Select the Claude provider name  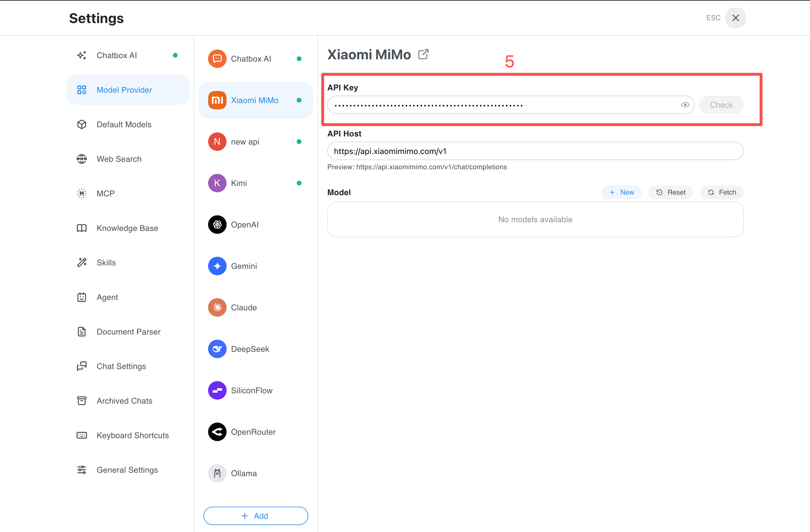tap(244, 307)
